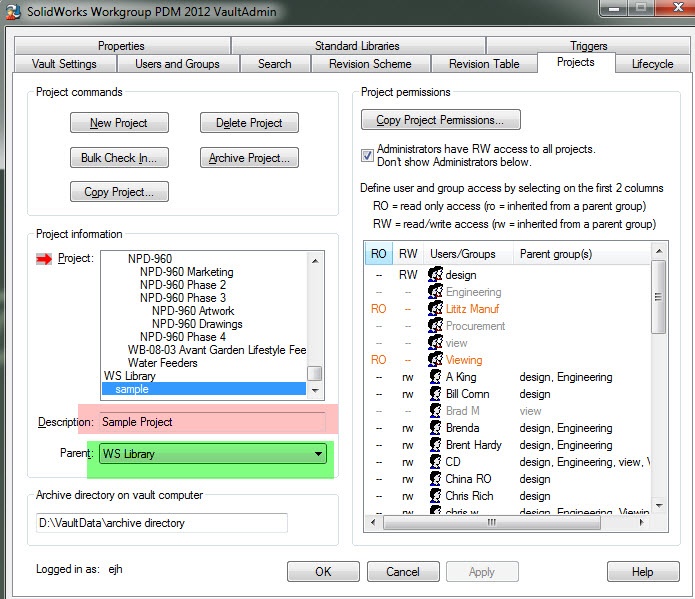Toggle RW cell for Procurement group
Screen dimensions: 695x599
tap(408, 326)
